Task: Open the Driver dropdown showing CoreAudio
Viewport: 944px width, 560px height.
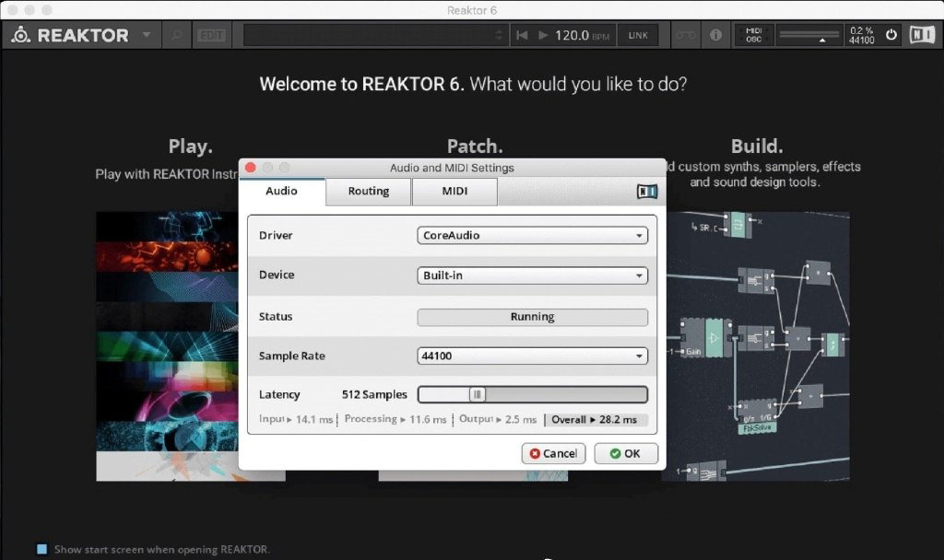Action: [532, 235]
